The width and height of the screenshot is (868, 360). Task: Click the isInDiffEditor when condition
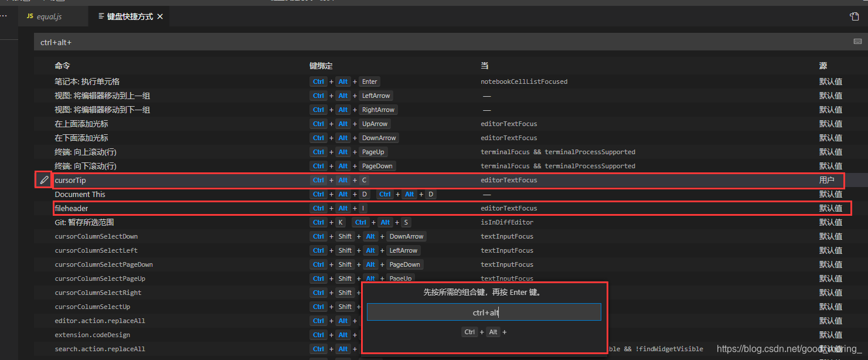pos(507,222)
